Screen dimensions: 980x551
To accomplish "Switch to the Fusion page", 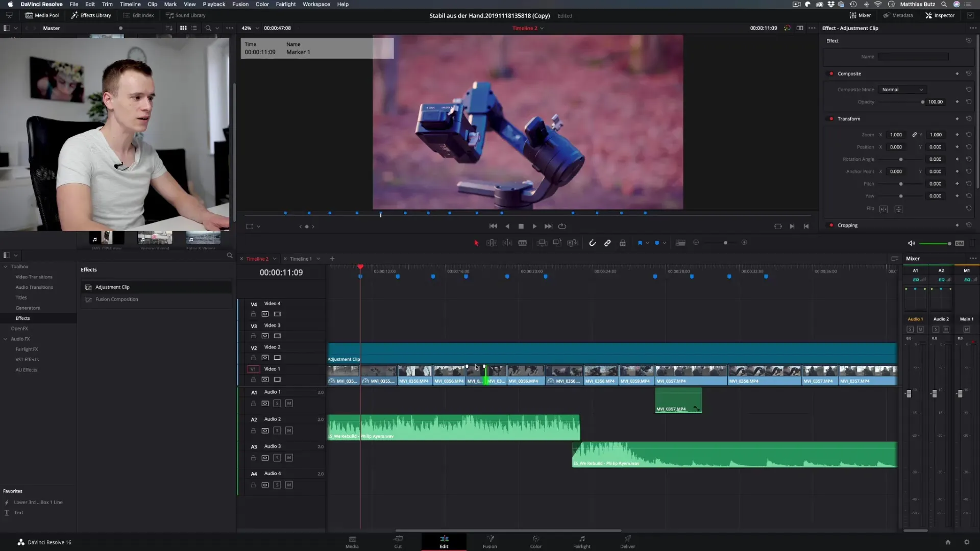I will coord(490,542).
